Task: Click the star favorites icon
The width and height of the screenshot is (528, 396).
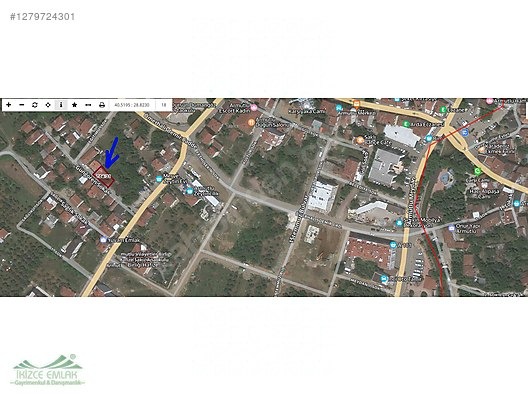Action: [74, 105]
